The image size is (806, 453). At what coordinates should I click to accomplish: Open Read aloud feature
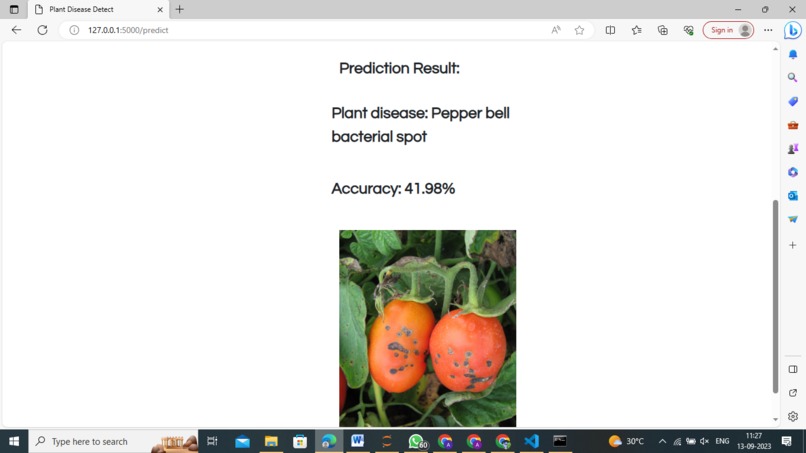point(556,30)
